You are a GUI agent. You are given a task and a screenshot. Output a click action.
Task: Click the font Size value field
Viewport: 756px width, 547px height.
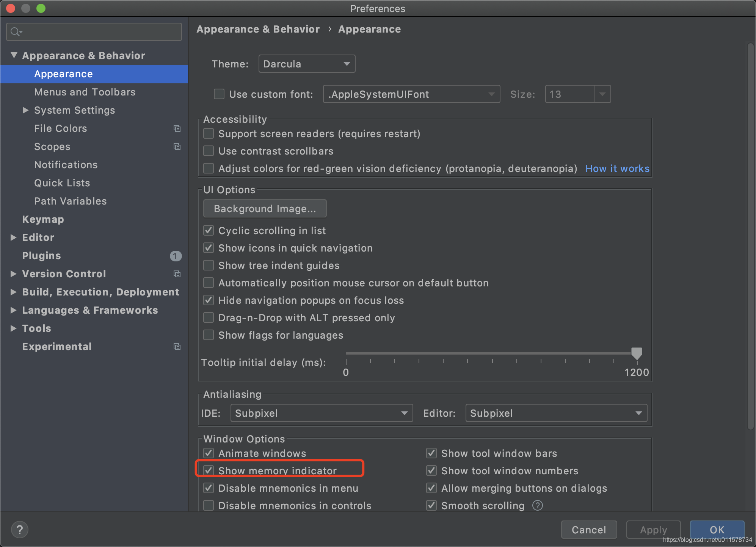pyautogui.click(x=569, y=94)
